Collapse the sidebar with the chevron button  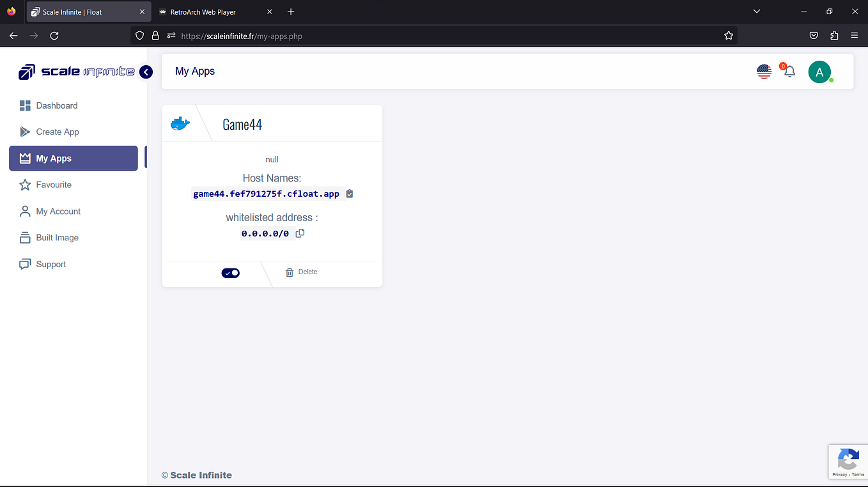click(146, 72)
